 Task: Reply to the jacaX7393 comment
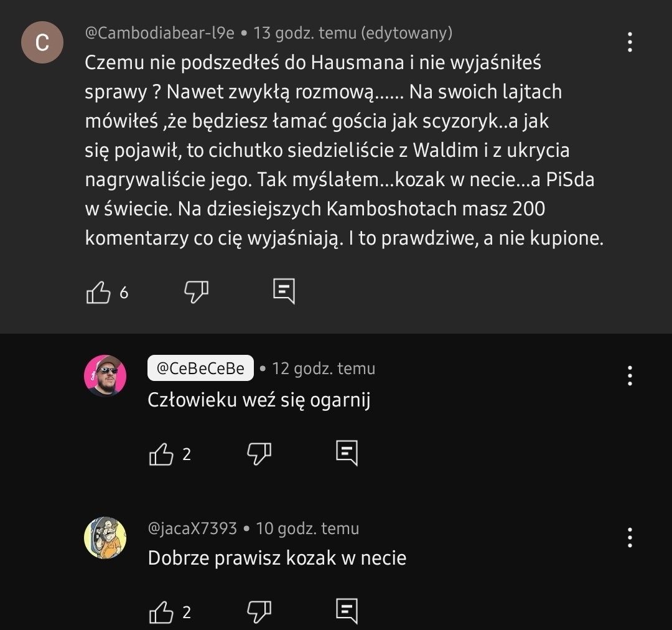347,611
